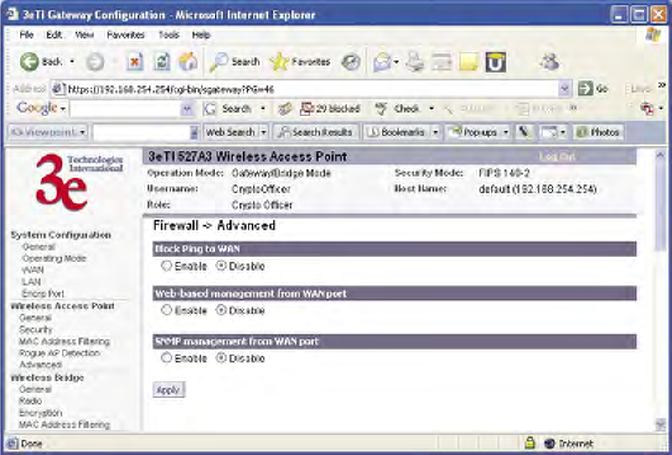This screenshot has height=455, width=672.
Task: Click the Messenger people icon
Action: (x=549, y=62)
